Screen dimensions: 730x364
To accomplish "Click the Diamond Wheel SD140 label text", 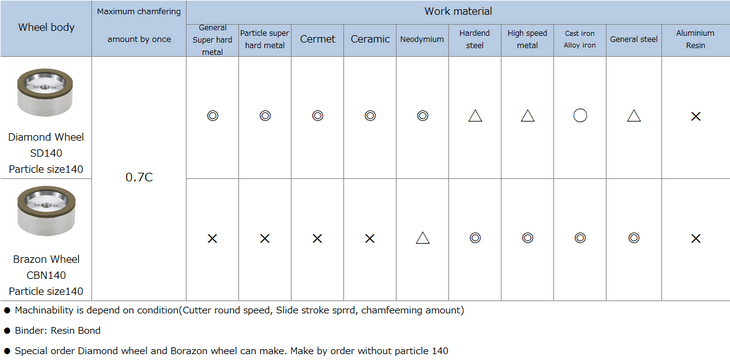I will click(46, 153).
